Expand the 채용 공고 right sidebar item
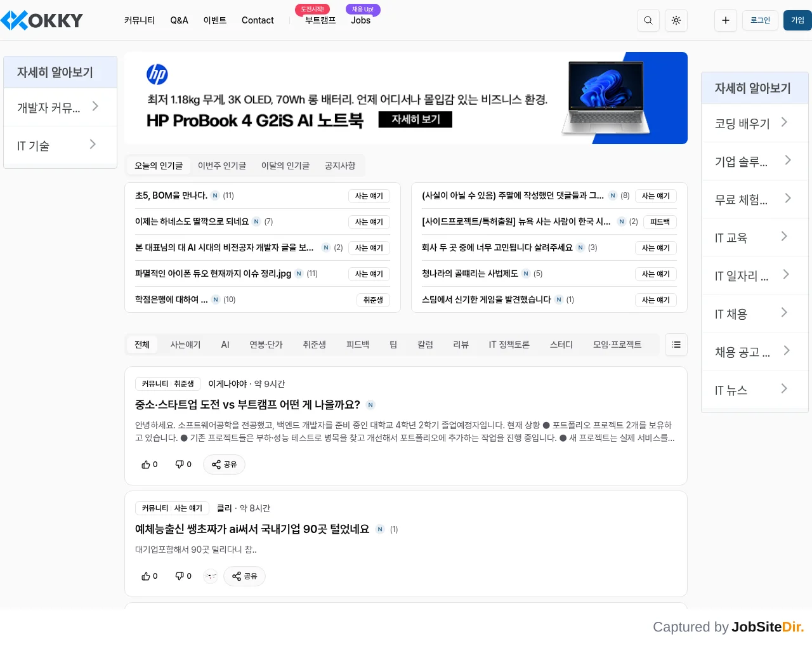The image size is (812, 646). pyautogui.click(x=755, y=352)
